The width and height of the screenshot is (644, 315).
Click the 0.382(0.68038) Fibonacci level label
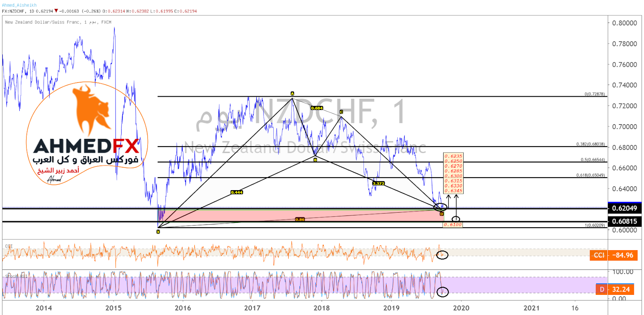[x=590, y=144]
